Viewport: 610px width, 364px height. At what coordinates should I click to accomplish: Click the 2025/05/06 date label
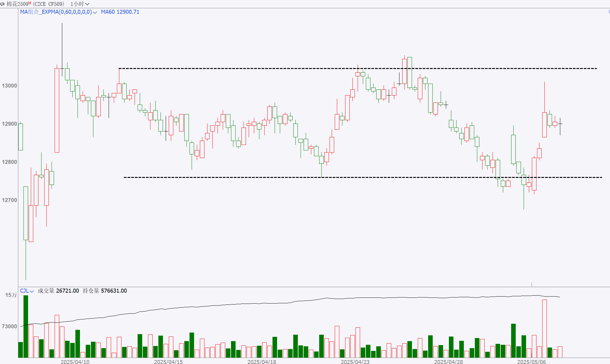click(x=532, y=362)
